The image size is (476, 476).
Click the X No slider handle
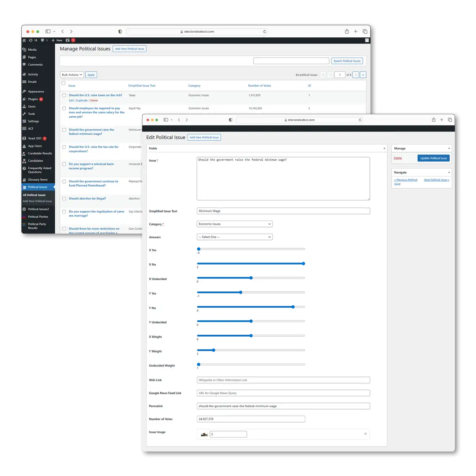coord(304,263)
